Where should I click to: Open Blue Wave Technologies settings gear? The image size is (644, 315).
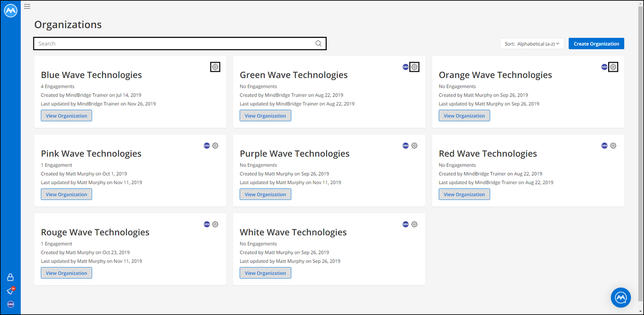point(215,67)
